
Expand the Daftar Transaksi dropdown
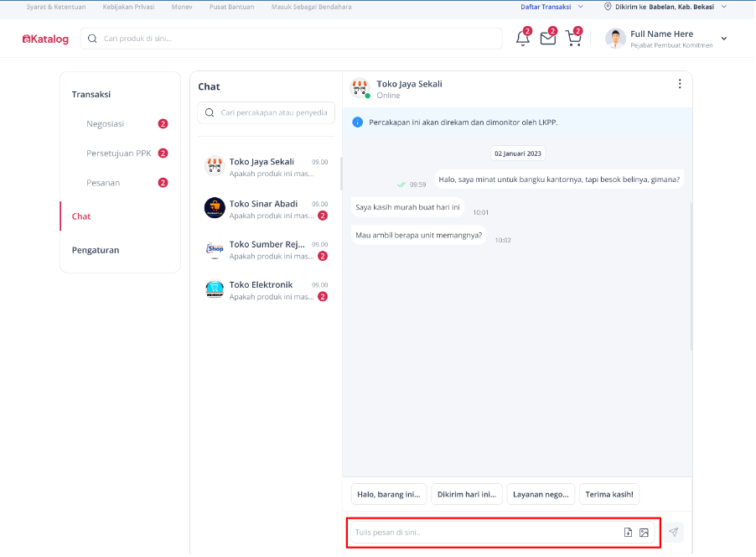point(552,7)
